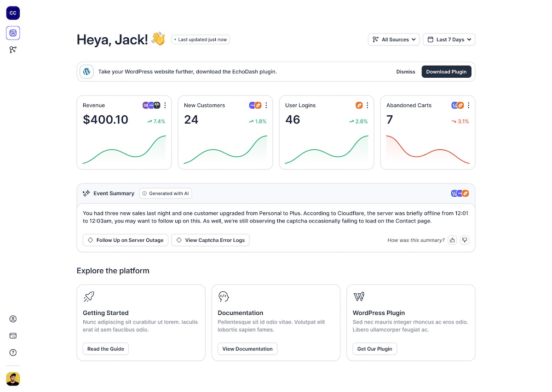Change the Last 7 Days date range
This screenshot has height=392, width=552.
point(448,40)
